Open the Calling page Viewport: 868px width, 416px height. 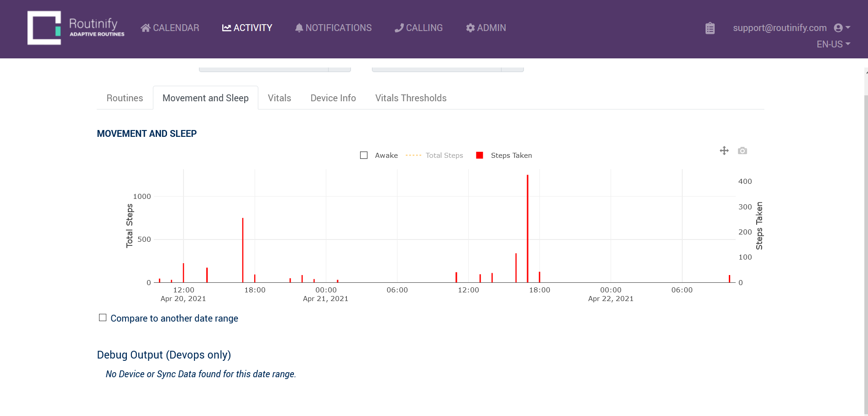pos(418,28)
